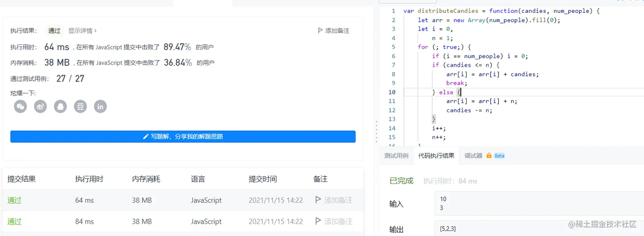Viewport: 644px width, 236px height.
Task: Click JavaScript cell in 84 ms row
Action: click(x=206, y=221)
